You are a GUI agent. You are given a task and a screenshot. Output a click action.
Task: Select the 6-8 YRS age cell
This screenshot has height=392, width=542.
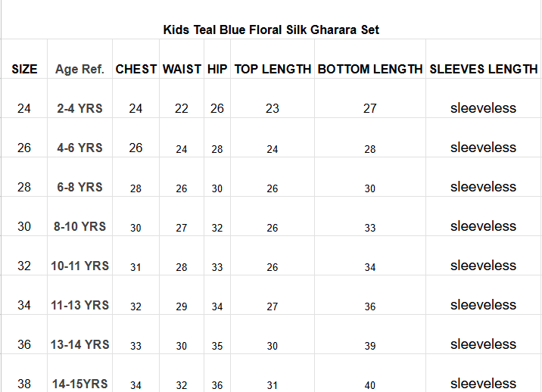tap(79, 187)
